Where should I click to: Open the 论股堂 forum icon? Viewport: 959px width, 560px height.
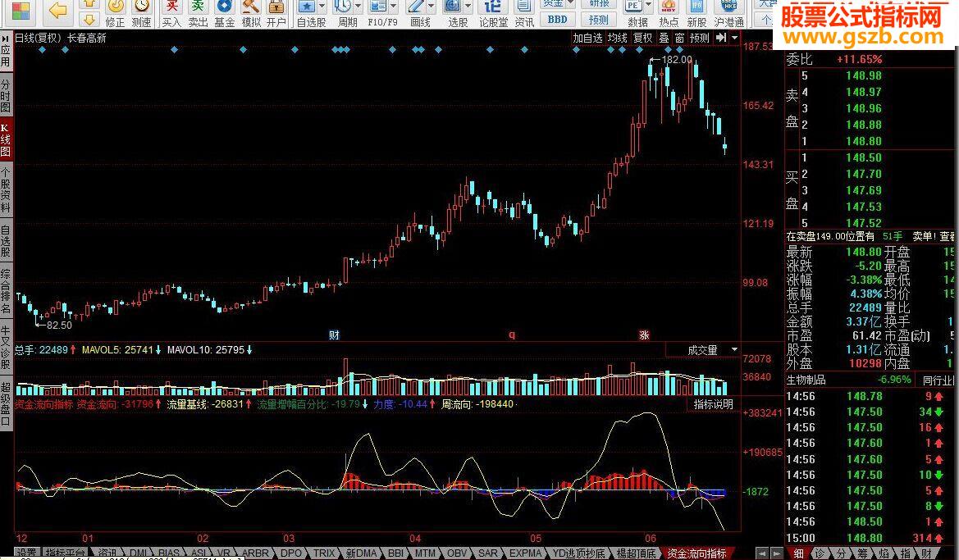(x=493, y=6)
